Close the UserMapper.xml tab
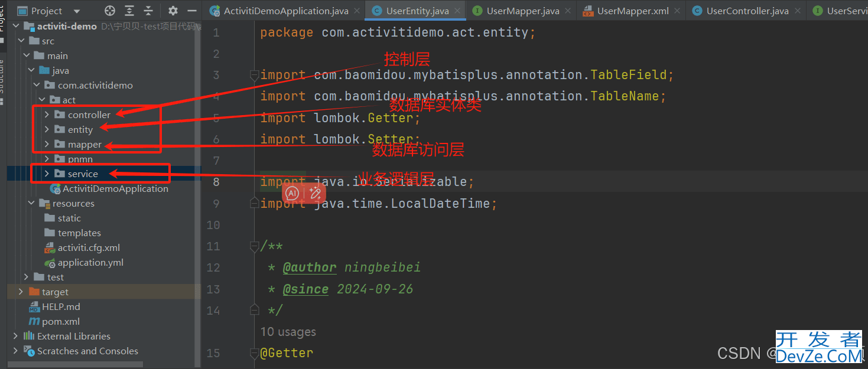This screenshot has height=369, width=868. coord(678,11)
